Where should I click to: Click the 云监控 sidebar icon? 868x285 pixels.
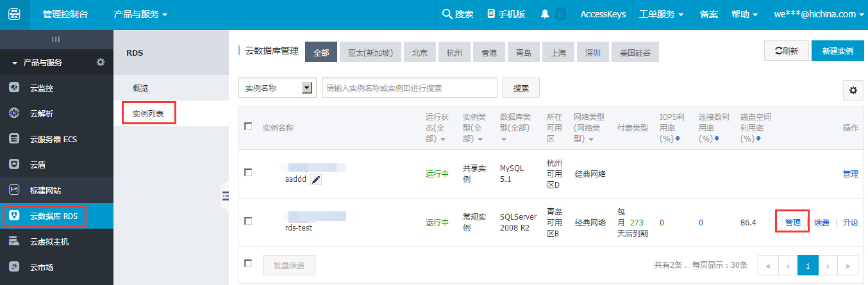tap(14, 88)
